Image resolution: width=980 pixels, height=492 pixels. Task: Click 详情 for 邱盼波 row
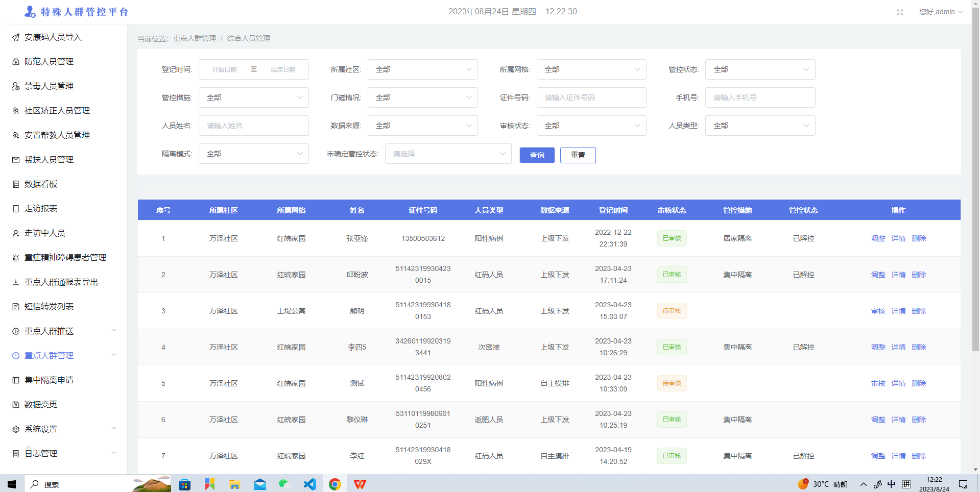898,275
